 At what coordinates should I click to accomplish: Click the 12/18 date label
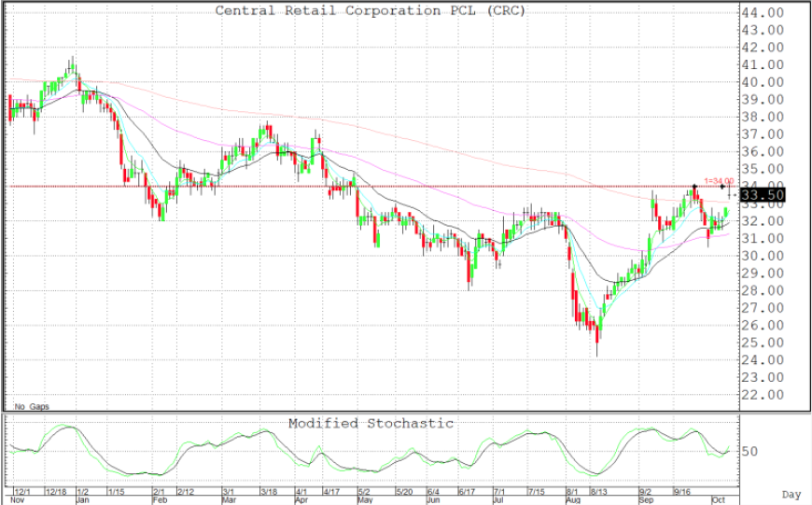tap(56, 492)
